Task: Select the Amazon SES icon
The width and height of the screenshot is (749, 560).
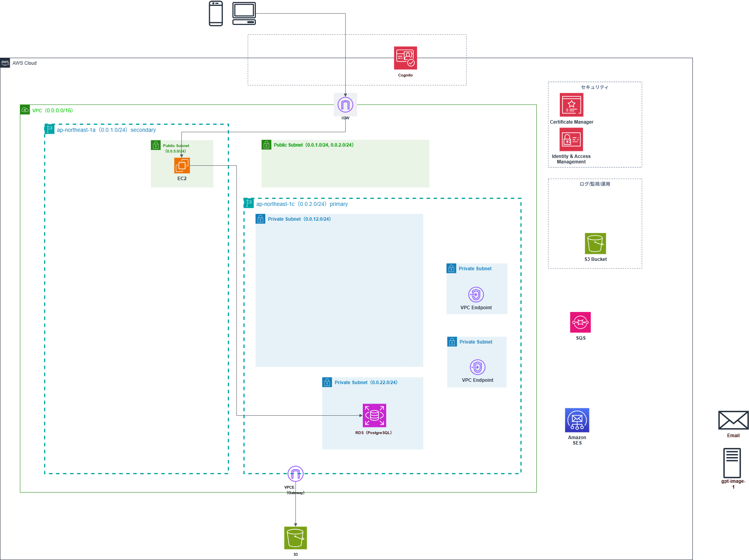Action: point(577,420)
